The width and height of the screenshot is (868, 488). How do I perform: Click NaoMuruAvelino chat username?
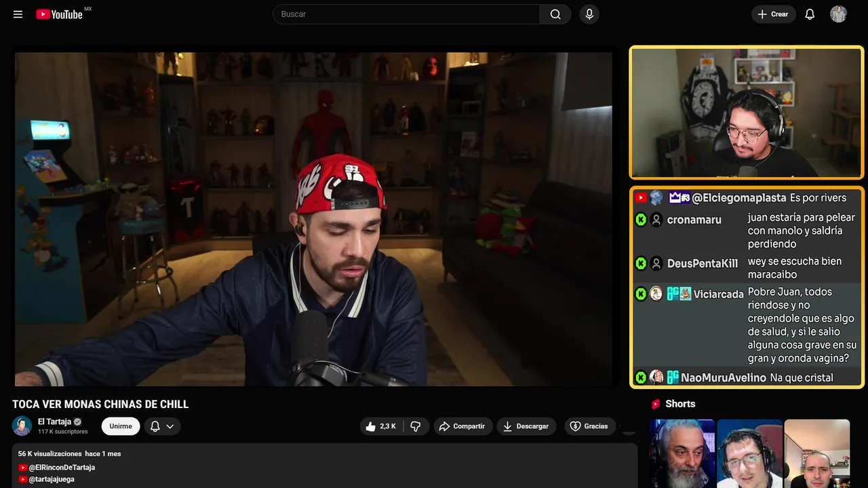click(724, 378)
